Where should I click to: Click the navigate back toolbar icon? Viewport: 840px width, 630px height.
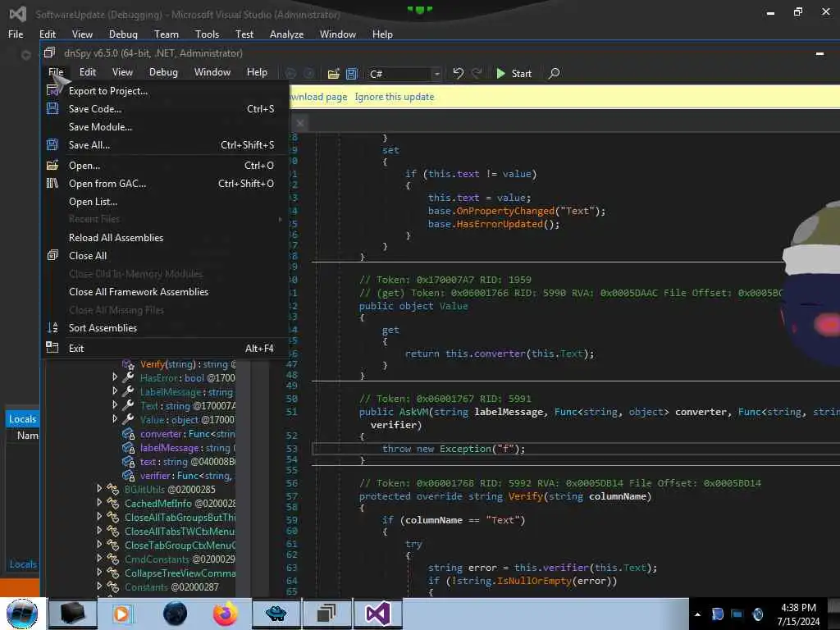290,74
